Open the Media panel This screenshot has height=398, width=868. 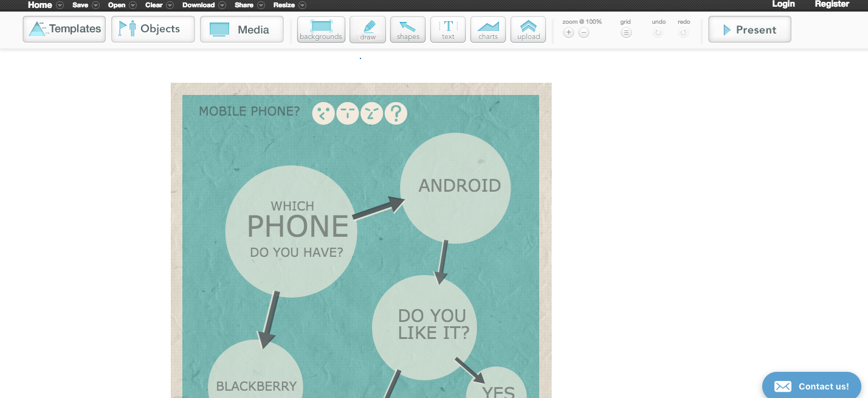241,29
